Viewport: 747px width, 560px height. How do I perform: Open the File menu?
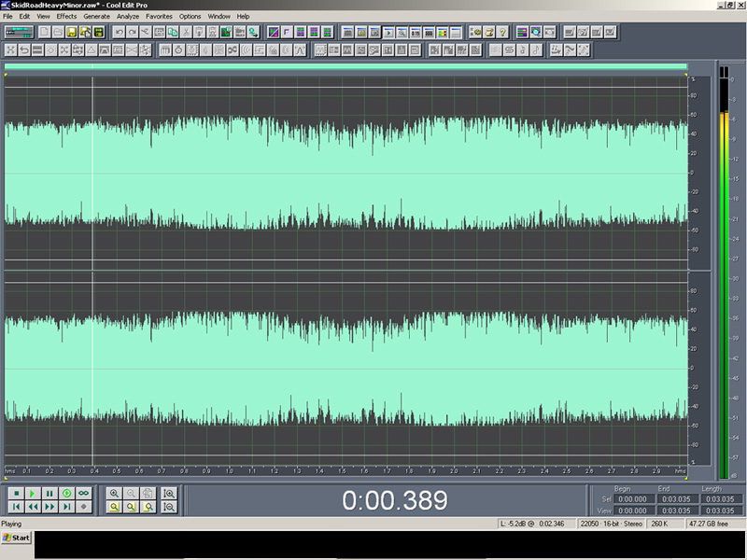click(7, 16)
